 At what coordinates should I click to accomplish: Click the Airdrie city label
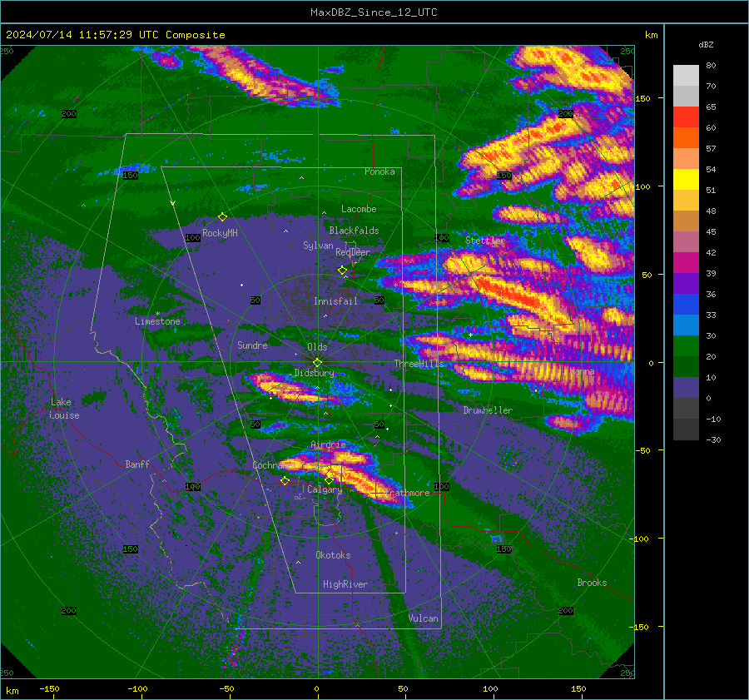pos(328,444)
